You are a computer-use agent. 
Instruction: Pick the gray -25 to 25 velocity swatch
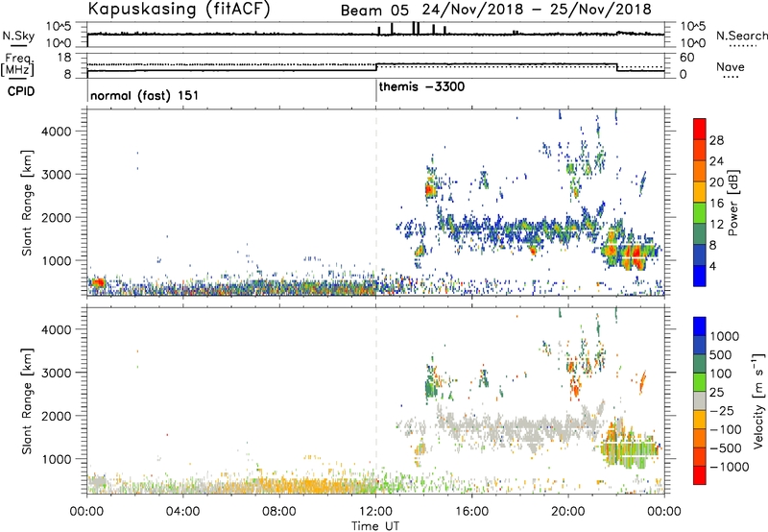(x=700, y=400)
